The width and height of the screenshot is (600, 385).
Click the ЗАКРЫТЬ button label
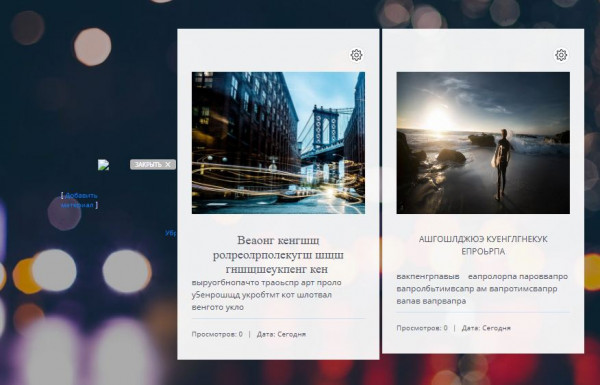pos(148,165)
